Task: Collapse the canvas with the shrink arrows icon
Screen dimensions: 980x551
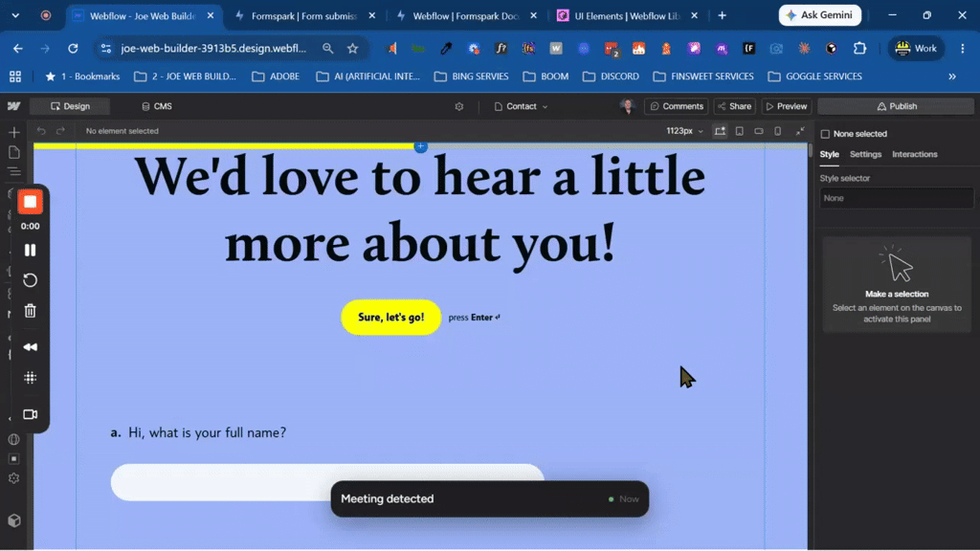Action: (x=800, y=131)
